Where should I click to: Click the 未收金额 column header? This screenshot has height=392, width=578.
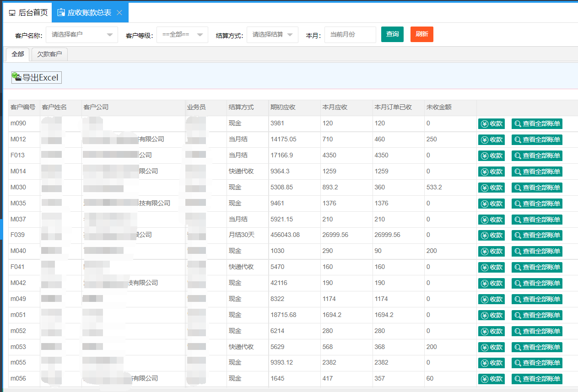[439, 107]
